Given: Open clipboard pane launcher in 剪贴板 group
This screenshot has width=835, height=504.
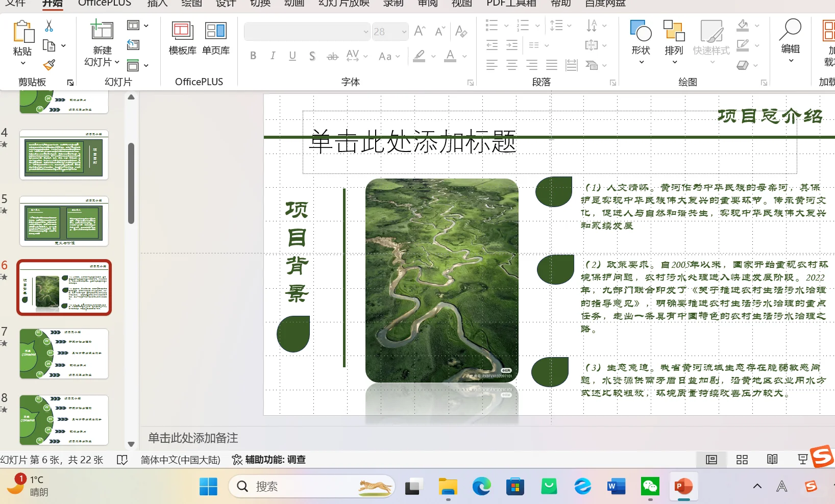Looking at the screenshot, I should 70,83.
